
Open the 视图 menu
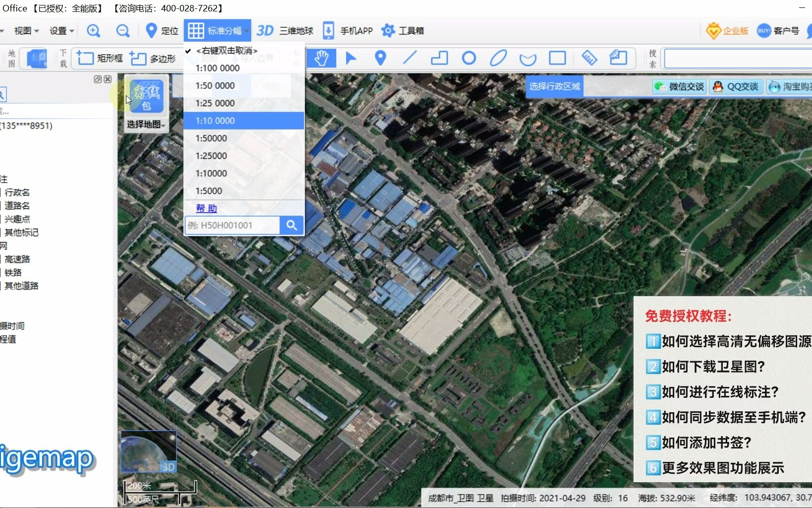pyautogui.click(x=26, y=31)
